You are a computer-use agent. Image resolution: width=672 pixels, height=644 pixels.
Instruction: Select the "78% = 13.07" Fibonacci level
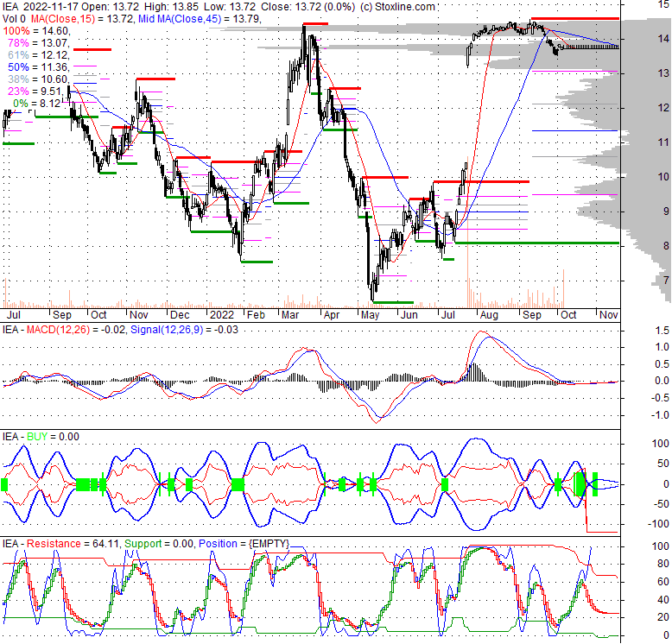pyautogui.click(x=39, y=43)
